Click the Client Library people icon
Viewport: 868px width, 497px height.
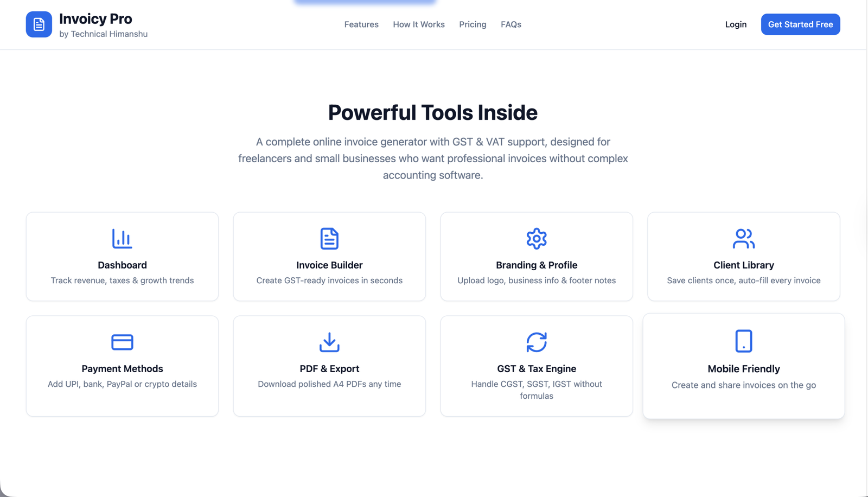pyautogui.click(x=743, y=239)
